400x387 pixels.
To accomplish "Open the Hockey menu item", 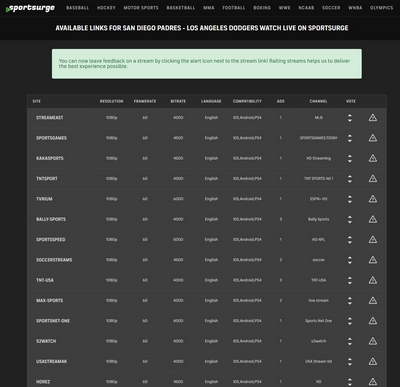I will (106, 8).
